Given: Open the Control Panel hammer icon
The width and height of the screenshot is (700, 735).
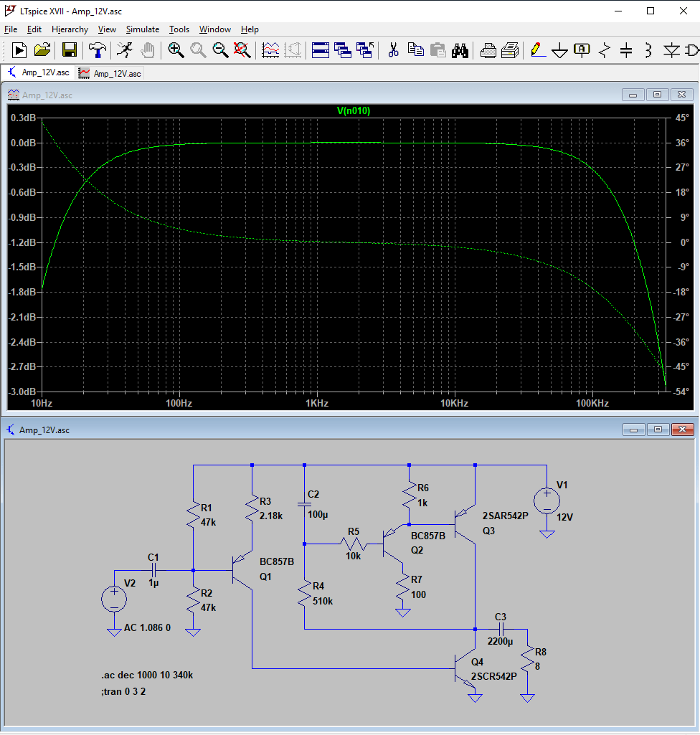Looking at the screenshot, I should 97,50.
